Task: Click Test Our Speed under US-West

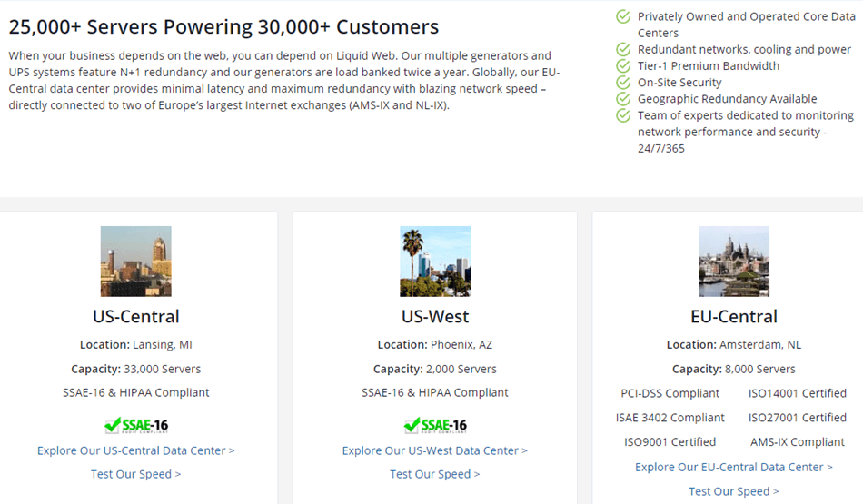Action: pyautogui.click(x=435, y=474)
